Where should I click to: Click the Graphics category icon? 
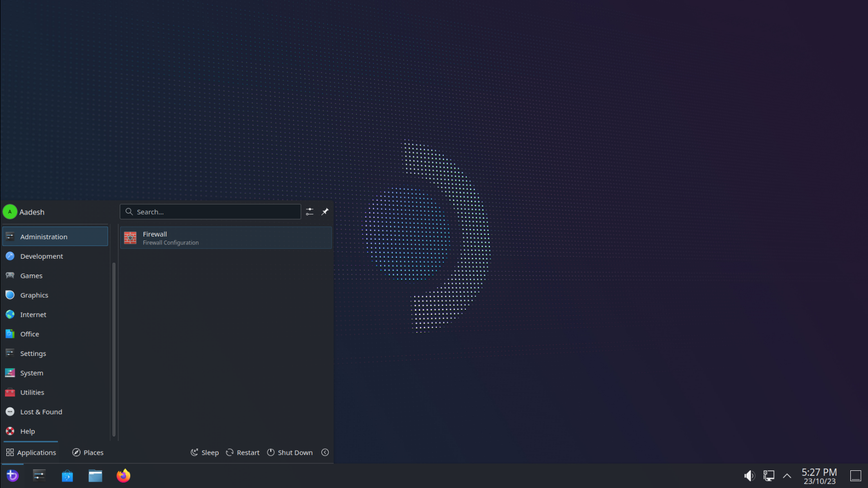[x=10, y=295]
